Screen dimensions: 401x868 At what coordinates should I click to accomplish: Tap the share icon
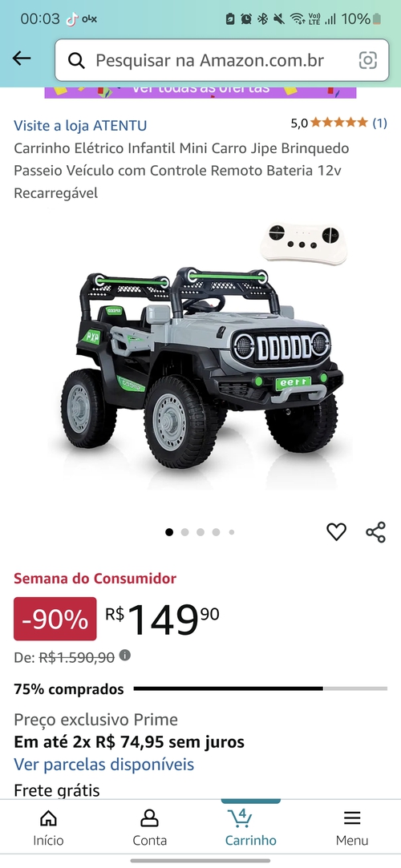pos(375,531)
